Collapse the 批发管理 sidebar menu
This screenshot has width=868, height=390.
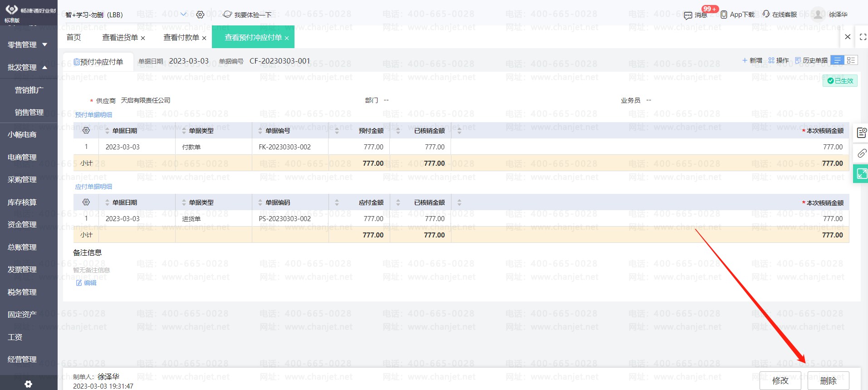[x=44, y=67]
